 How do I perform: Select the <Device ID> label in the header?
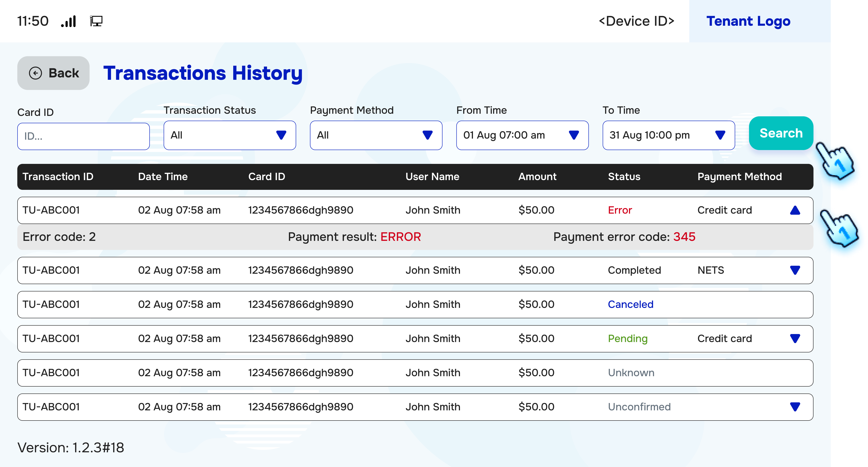coord(637,21)
